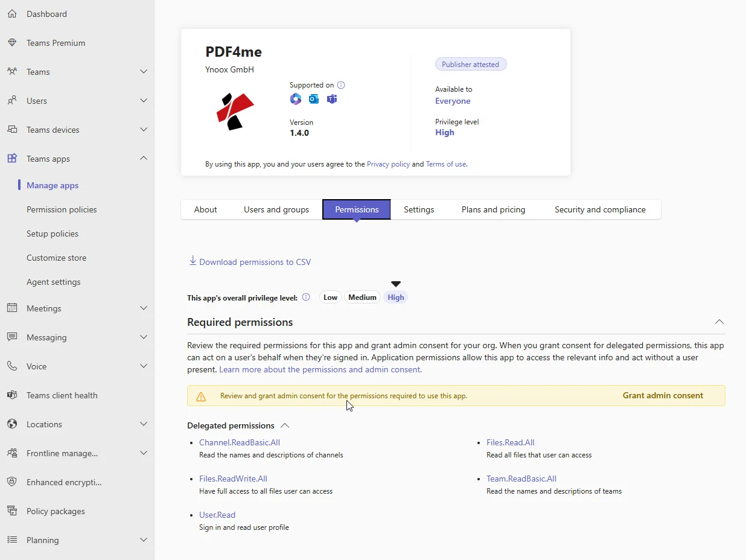746x560 pixels.
Task: Open the Terms of use link
Action: (x=446, y=164)
